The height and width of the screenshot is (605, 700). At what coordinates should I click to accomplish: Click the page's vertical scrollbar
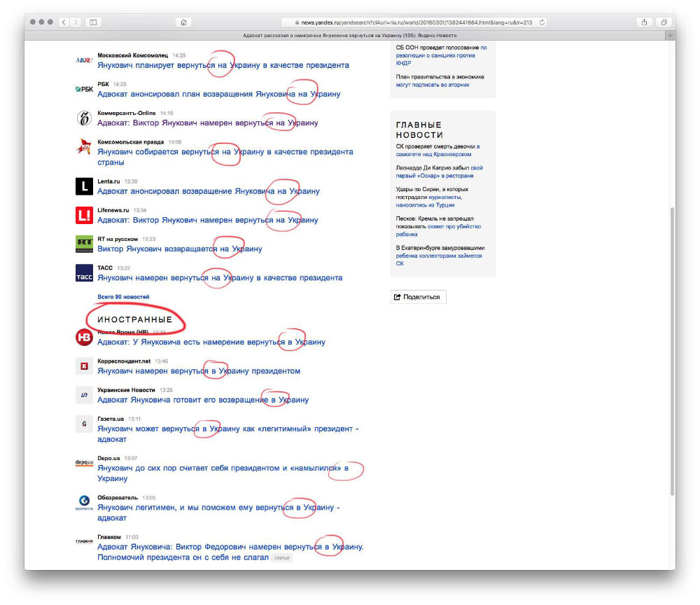[672, 350]
